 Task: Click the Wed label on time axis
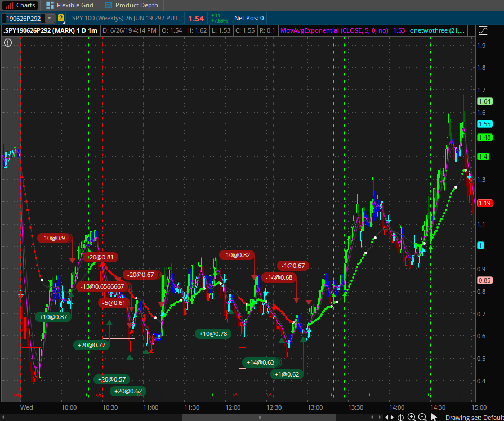click(26, 407)
